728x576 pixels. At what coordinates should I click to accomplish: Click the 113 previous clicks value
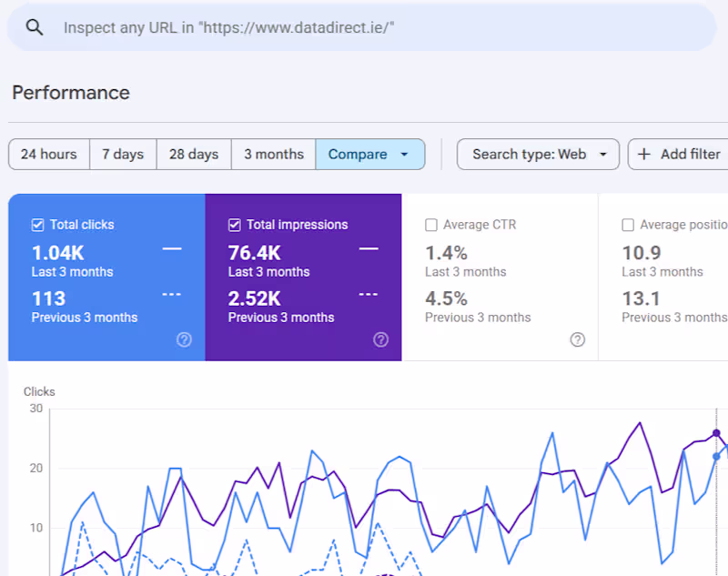click(x=49, y=298)
